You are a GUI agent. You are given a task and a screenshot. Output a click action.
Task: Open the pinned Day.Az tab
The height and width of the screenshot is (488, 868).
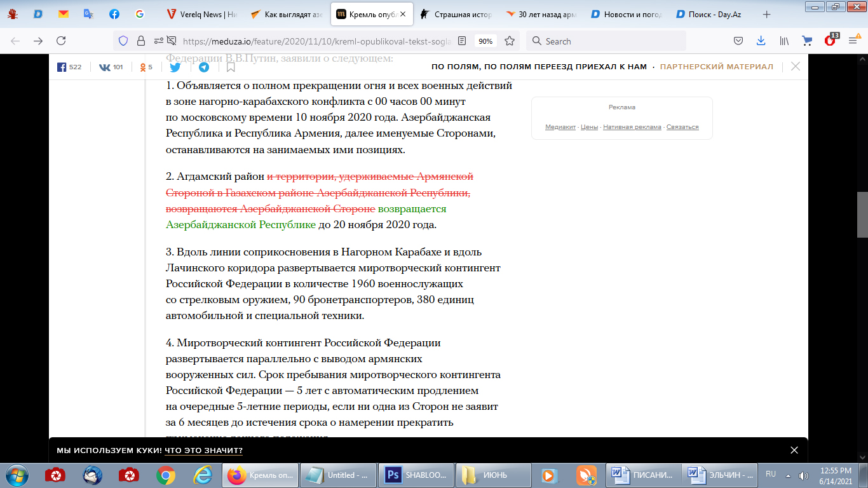[37, 14]
